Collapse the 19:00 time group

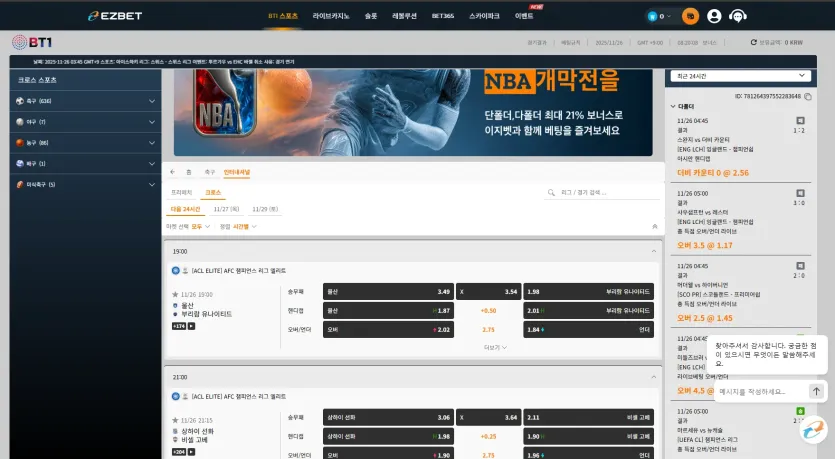click(653, 251)
